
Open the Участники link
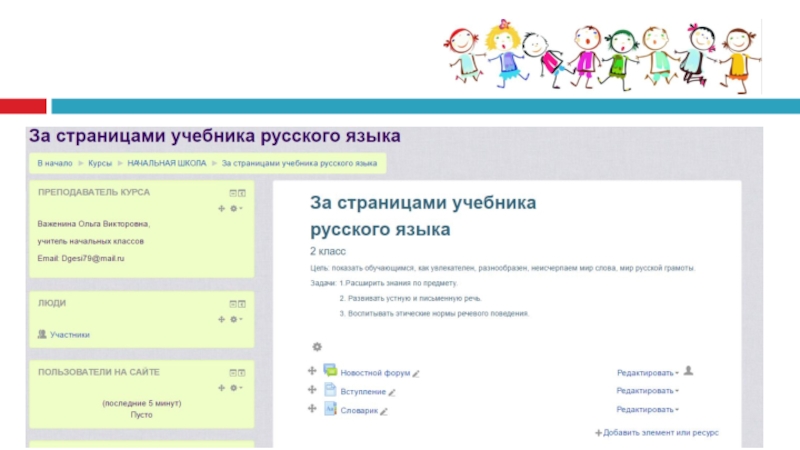pos(70,335)
